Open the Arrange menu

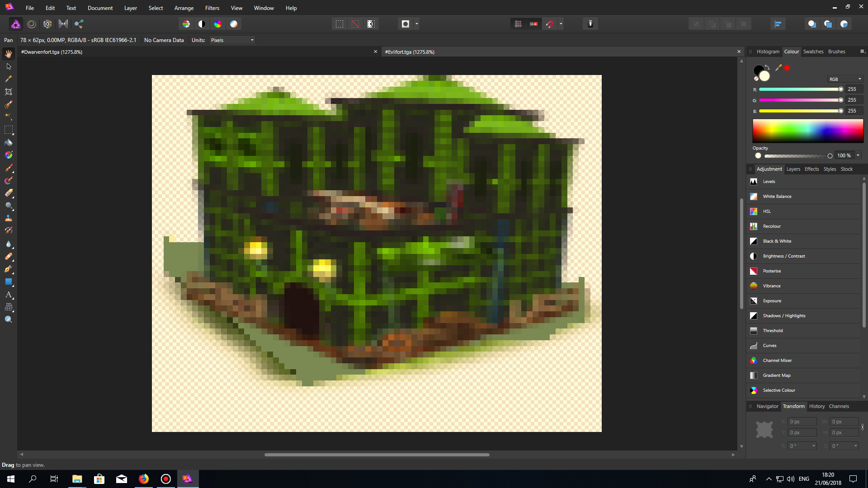184,8
